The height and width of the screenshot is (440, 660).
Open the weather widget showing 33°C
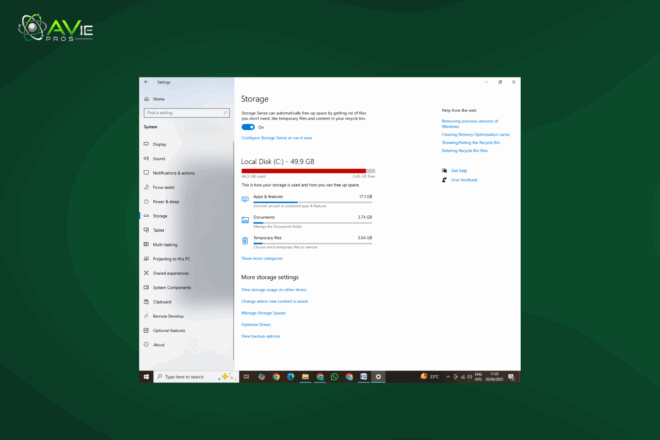coord(430,377)
